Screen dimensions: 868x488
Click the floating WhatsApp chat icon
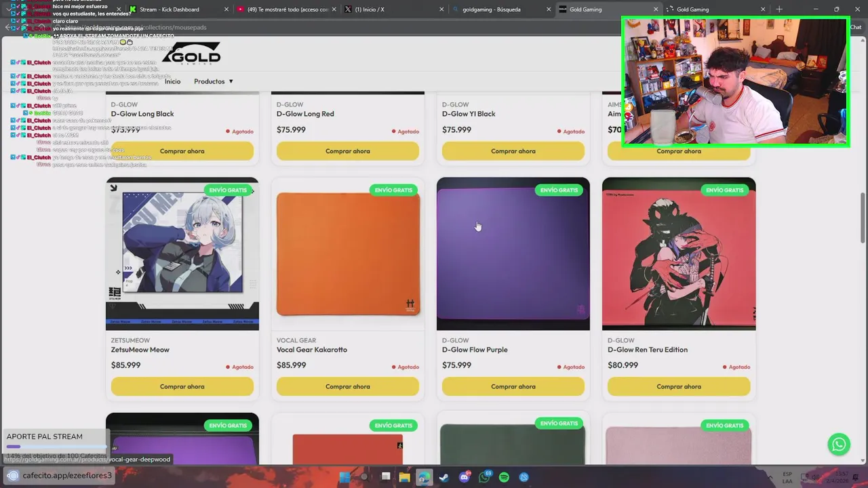(x=839, y=444)
